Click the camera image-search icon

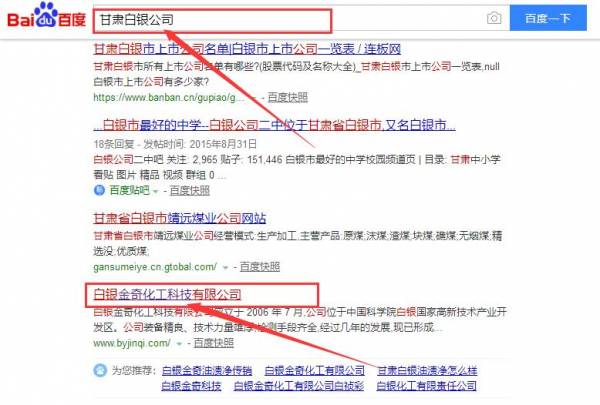pyautogui.click(x=493, y=19)
